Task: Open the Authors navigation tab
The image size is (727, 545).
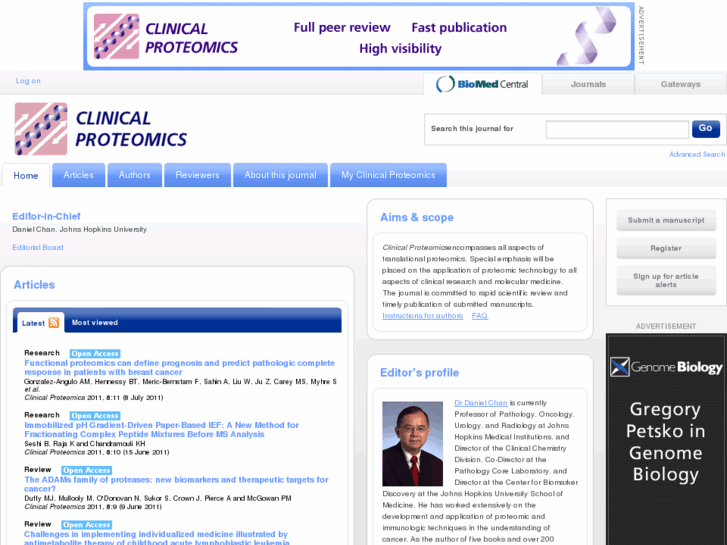Action: [134, 175]
